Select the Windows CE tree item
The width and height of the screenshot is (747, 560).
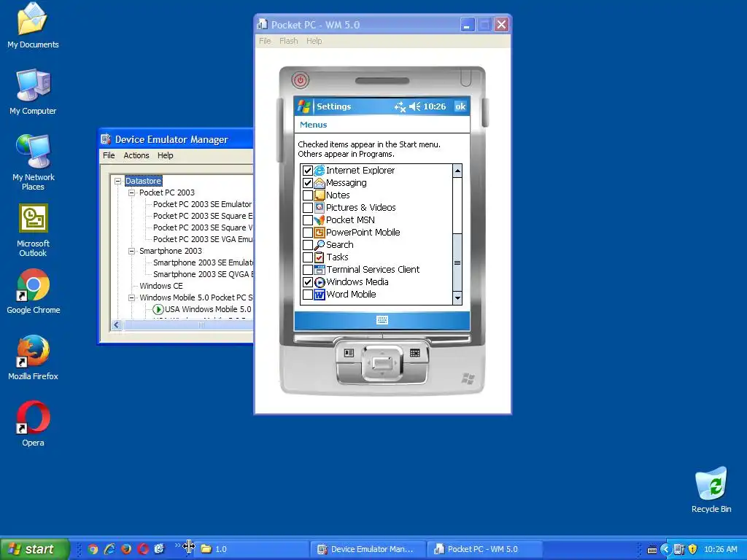161,286
